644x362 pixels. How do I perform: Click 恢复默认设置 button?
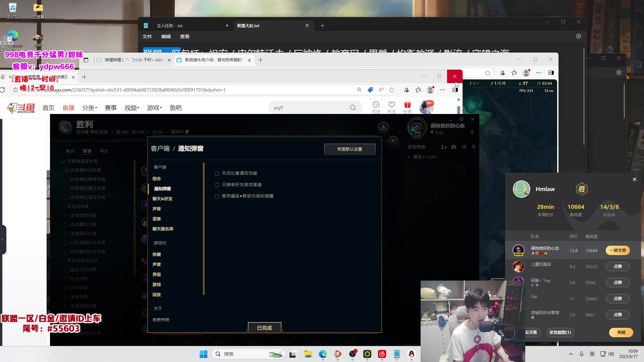[x=350, y=149]
